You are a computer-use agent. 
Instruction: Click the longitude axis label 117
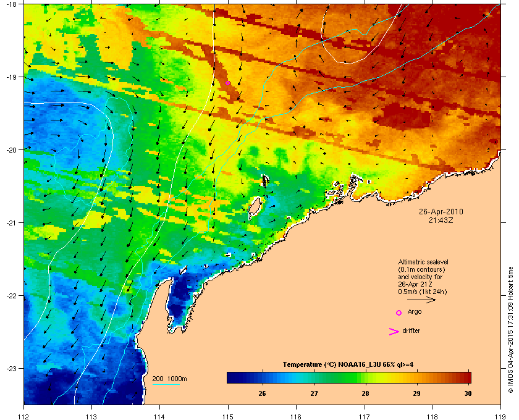[x=365, y=417]
